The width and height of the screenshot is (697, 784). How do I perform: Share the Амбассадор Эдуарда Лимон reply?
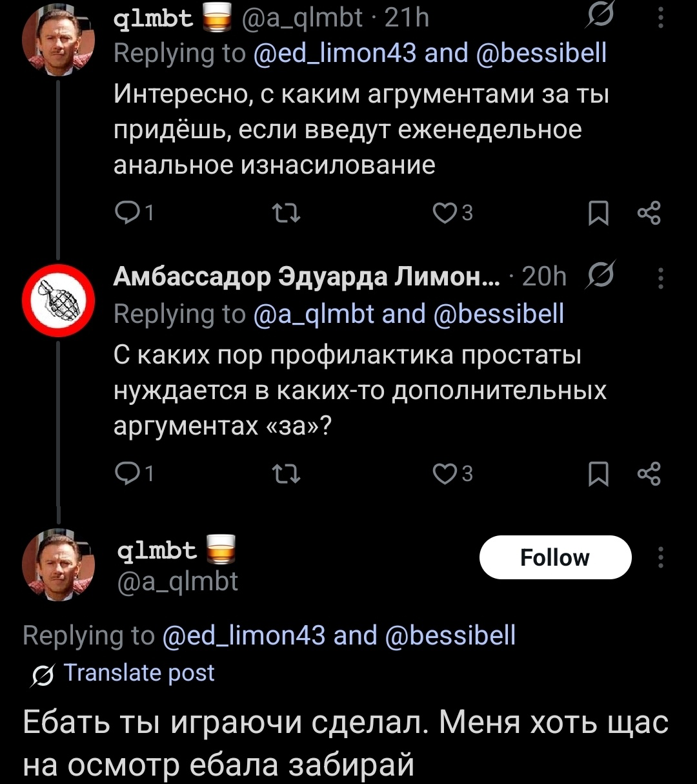pyautogui.click(x=648, y=475)
